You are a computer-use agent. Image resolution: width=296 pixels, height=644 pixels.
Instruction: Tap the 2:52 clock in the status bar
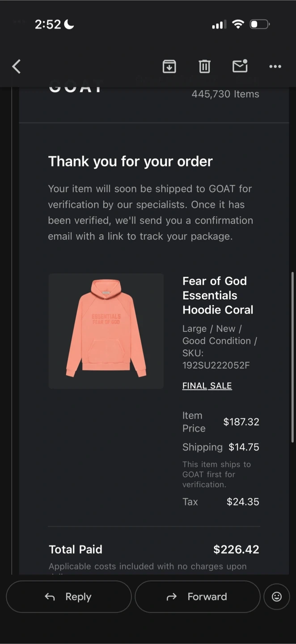[x=48, y=25]
